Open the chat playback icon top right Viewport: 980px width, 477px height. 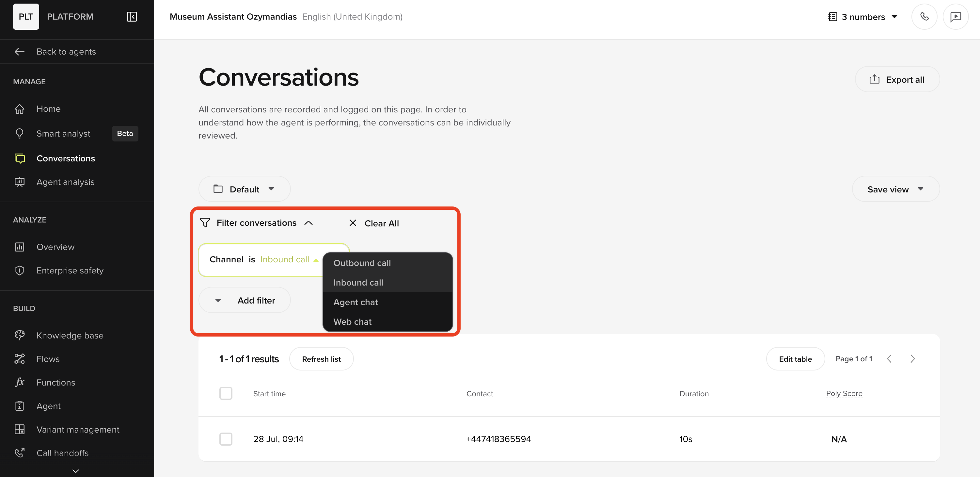[955, 17]
